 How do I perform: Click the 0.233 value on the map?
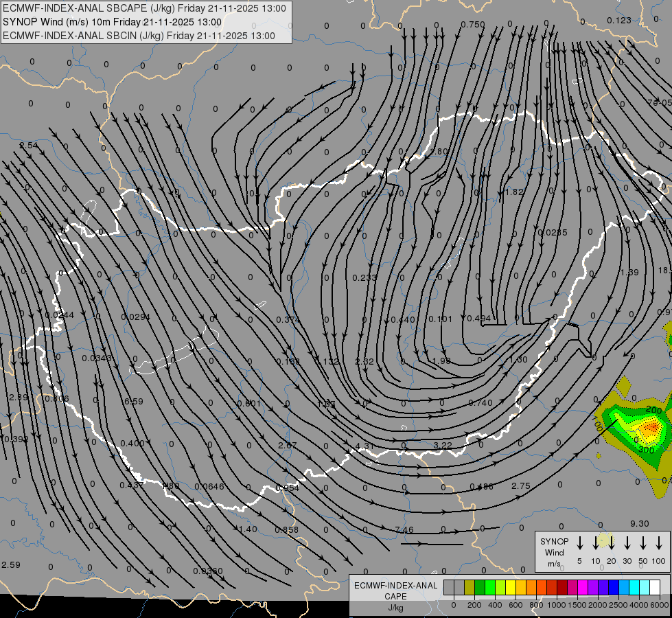tap(364, 278)
